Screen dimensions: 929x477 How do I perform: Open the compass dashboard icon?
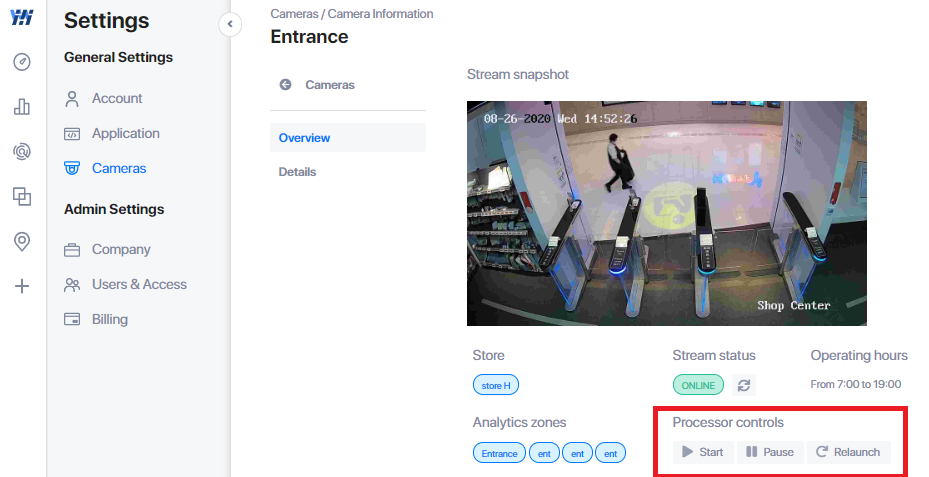point(22,62)
